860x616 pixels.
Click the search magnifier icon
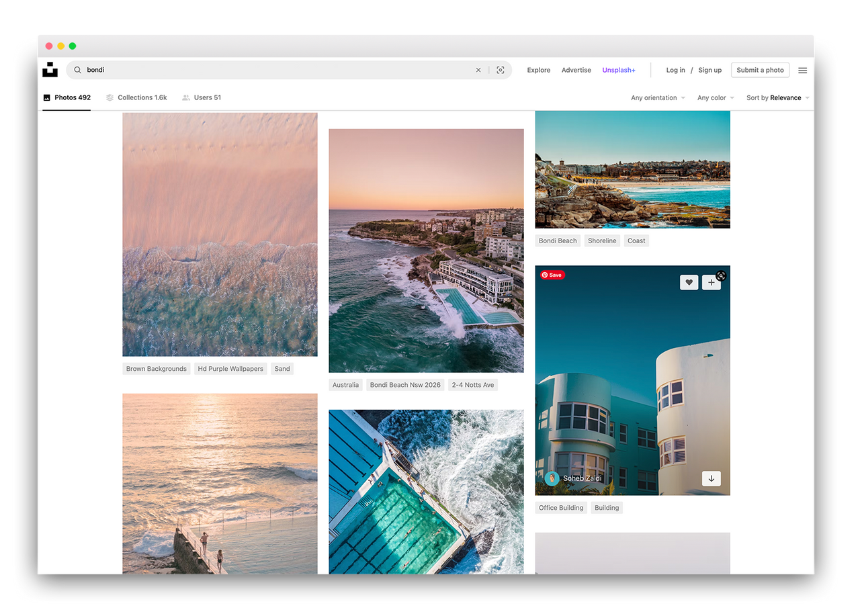click(x=77, y=70)
